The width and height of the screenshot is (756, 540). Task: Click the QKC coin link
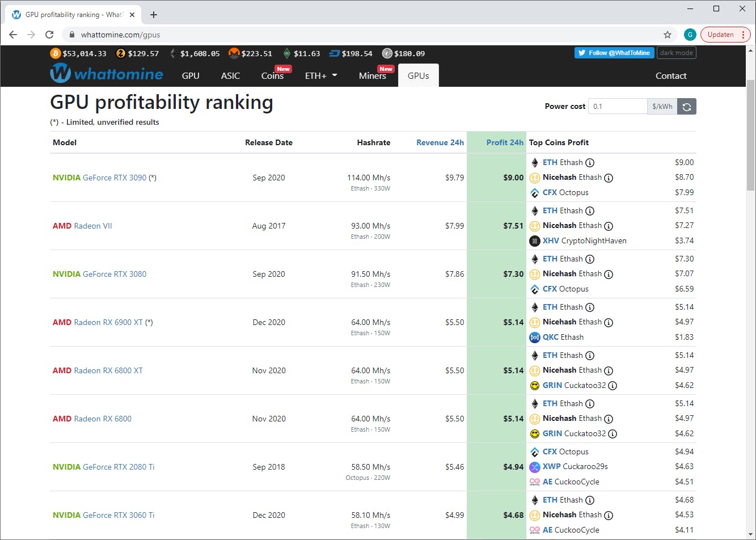point(551,337)
